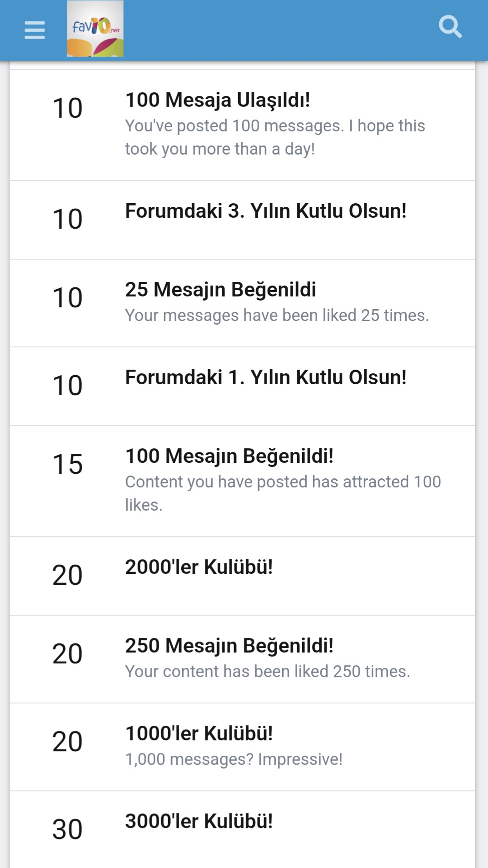
Task: Select the '100 Mesaja Ulaşıldı!' trophy title
Action: (x=217, y=100)
